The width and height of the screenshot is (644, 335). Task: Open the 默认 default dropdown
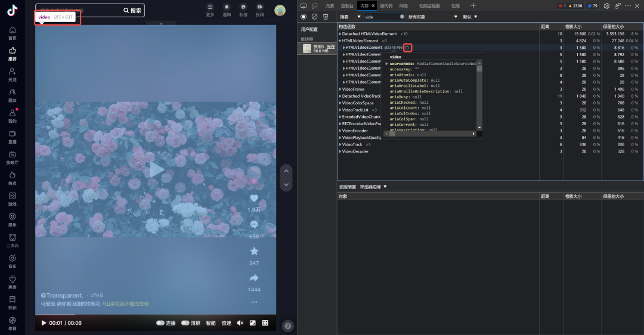(x=470, y=17)
